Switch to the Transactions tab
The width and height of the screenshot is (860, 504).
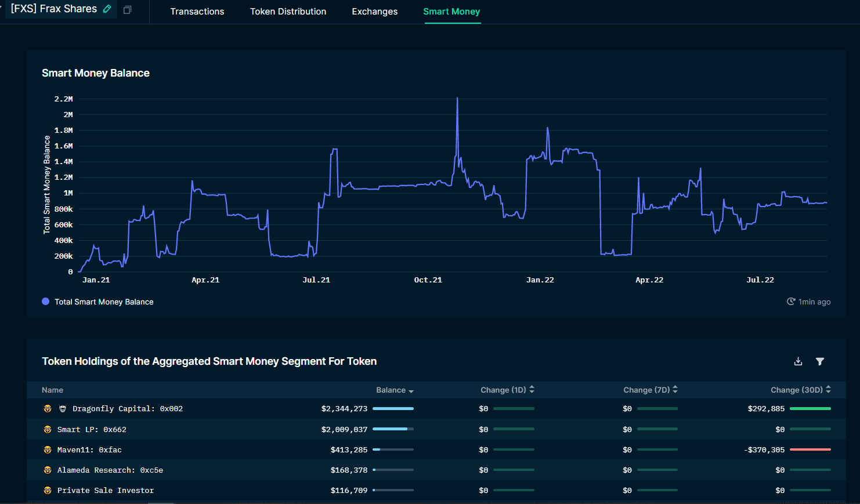(197, 12)
